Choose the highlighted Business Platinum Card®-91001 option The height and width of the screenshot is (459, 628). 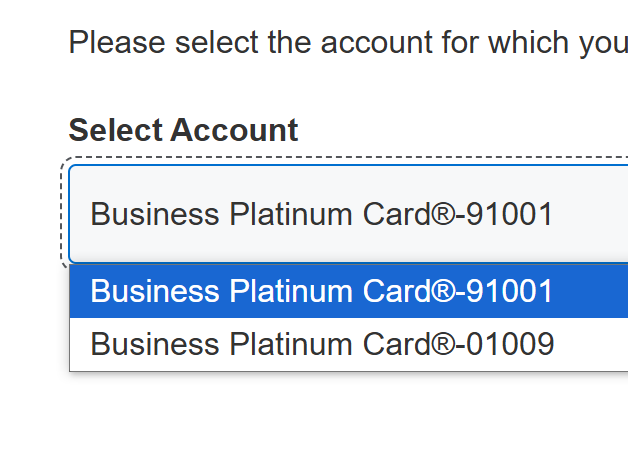[x=322, y=291]
